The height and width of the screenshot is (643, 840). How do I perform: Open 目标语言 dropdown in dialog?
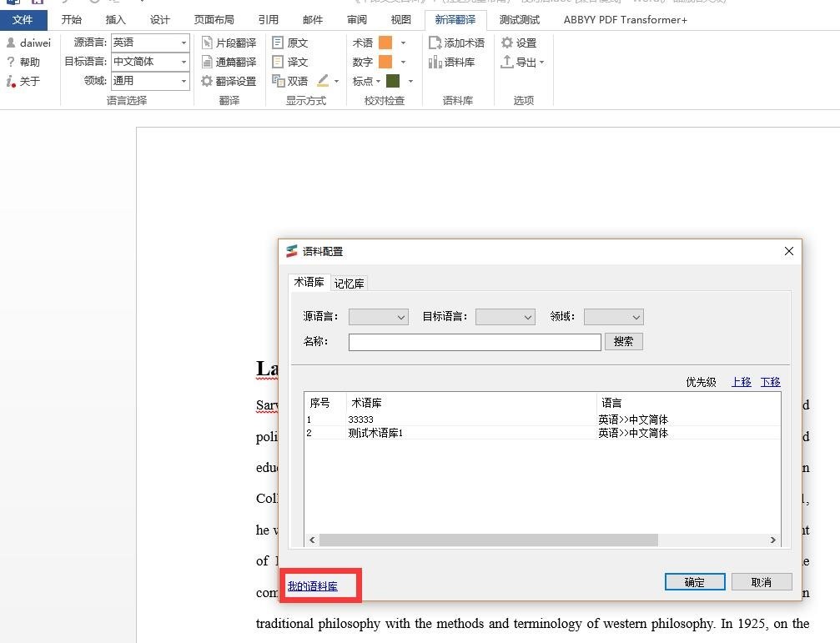click(x=506, y=317)
